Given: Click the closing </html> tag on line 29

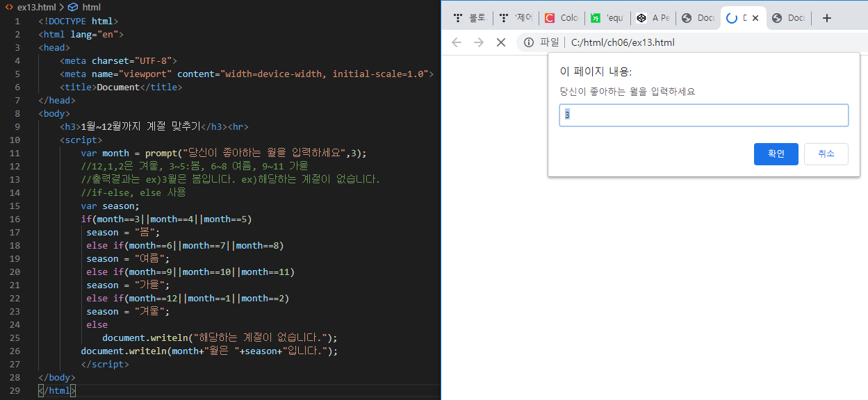Looking at the screenshot, I should click(57, 390).
